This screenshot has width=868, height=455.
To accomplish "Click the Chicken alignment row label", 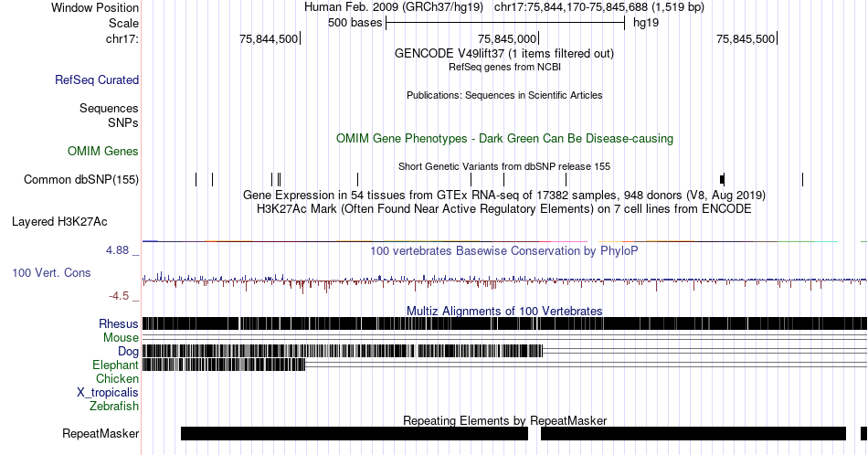I will (117, 378).
